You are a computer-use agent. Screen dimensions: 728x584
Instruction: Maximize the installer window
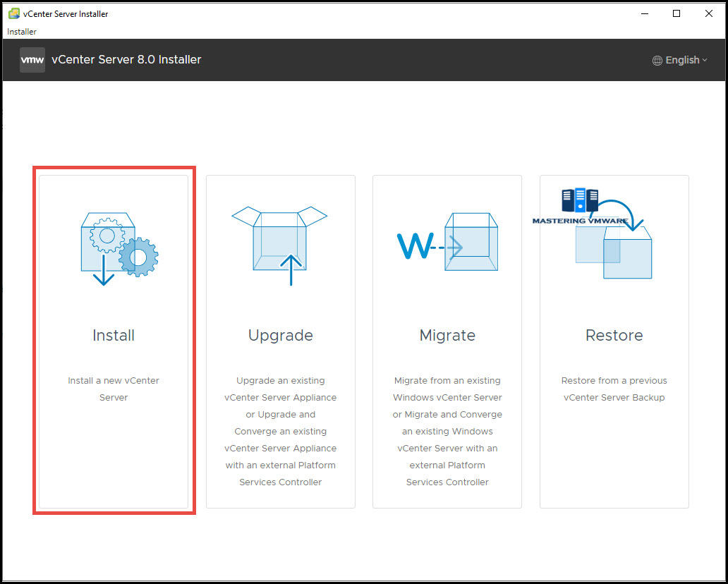coord(677,14)
